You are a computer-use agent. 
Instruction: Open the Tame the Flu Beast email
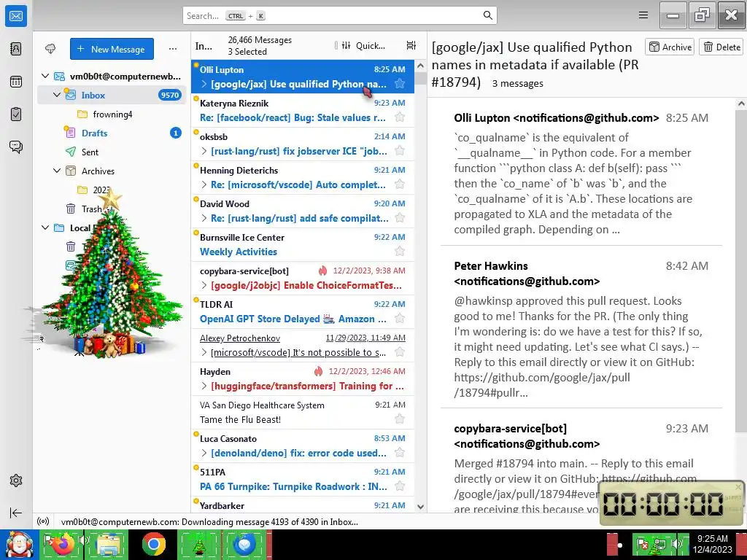[303, 412]
